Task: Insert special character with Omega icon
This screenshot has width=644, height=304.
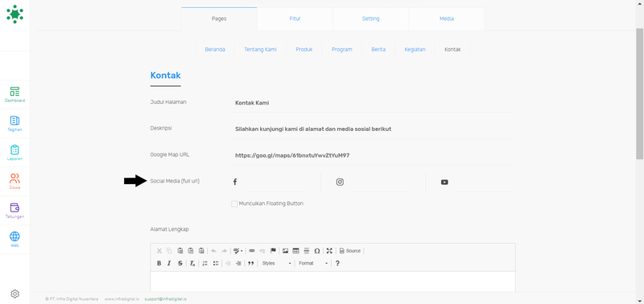Action: coord(317,251)
